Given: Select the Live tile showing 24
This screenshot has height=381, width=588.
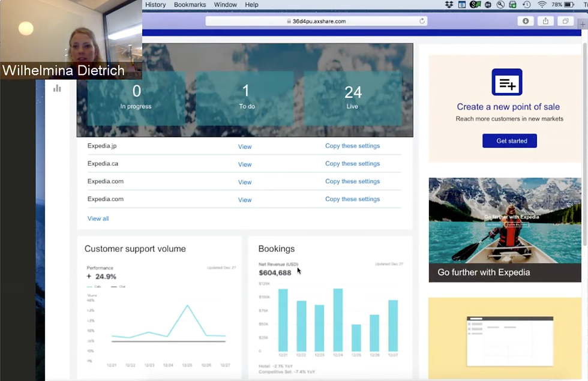Looking at the screenshot, I should [x=353, y=98].
